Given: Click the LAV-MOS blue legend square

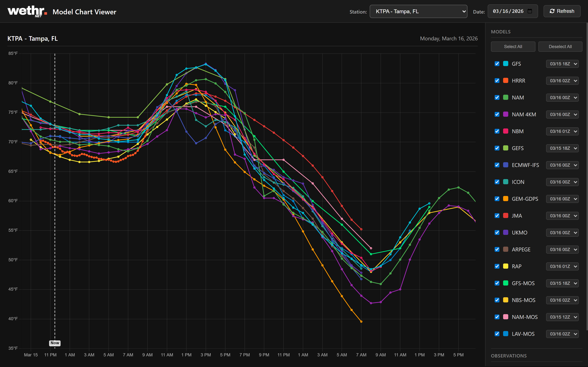Looking at the screenshot, I should [506, 334].
